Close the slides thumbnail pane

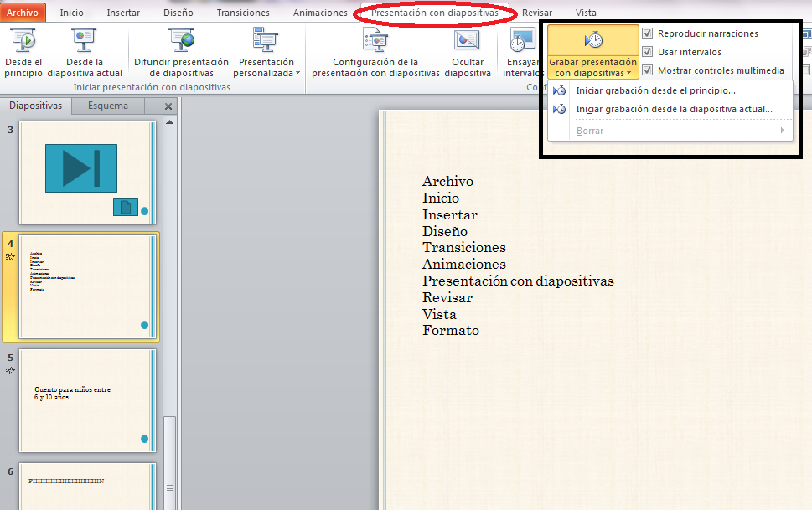click(x=168, y=106)
